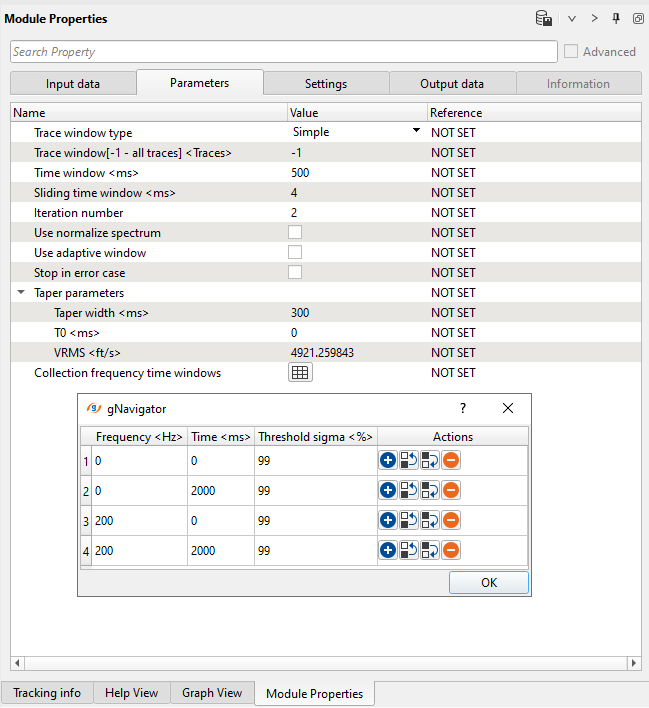Check the Stop in error case option

295,273
